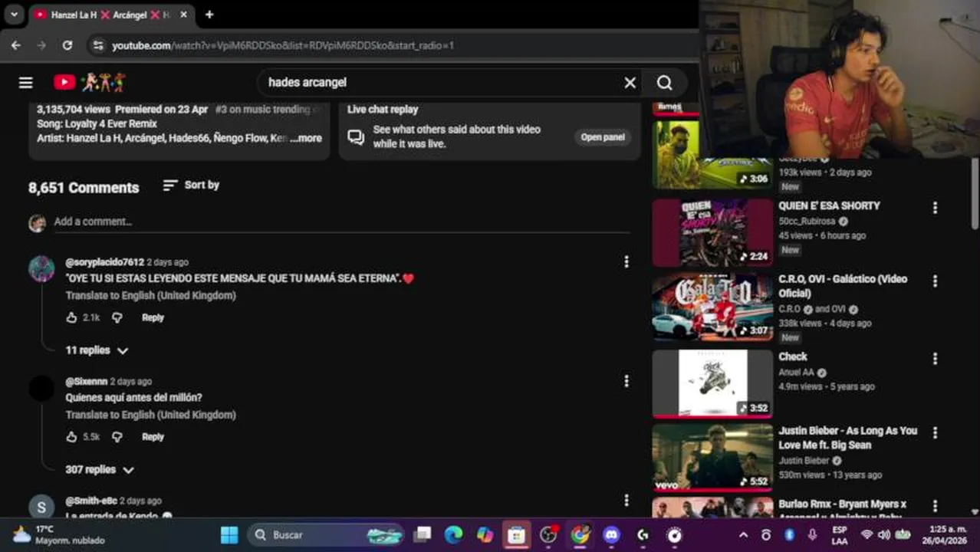The image size is (980, 552).
Task: Like the @soryplacido7612 comment
Action: [71, 317]
